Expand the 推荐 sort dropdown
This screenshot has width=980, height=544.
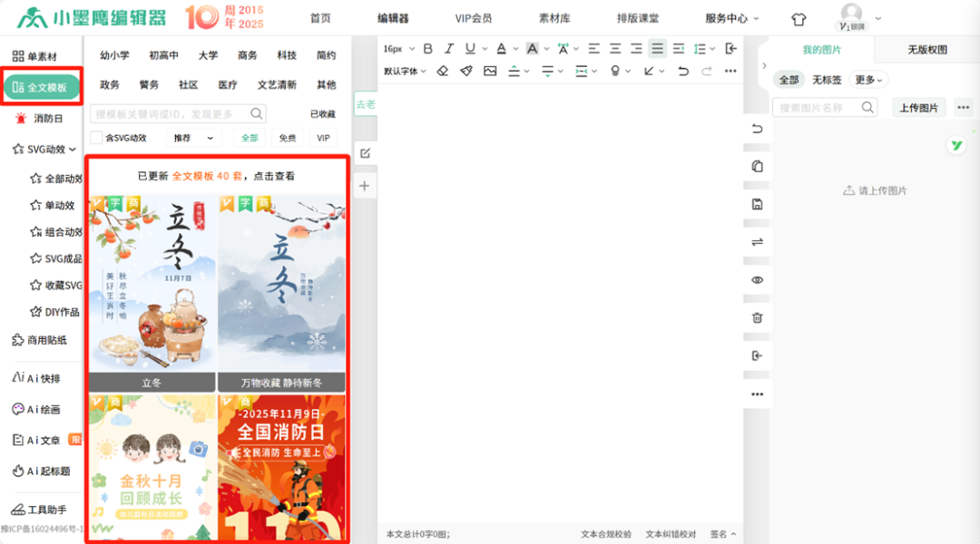pos(192,138)
